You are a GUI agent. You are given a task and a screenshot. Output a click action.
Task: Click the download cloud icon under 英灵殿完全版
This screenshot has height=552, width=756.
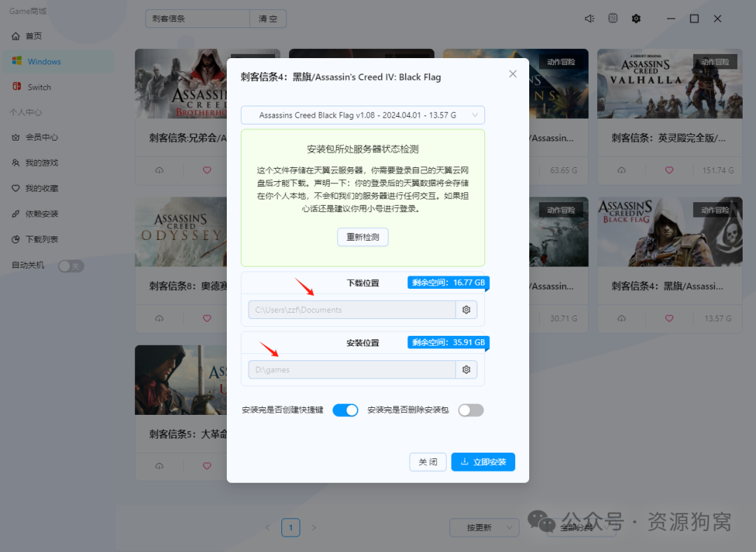pos(622,170)
